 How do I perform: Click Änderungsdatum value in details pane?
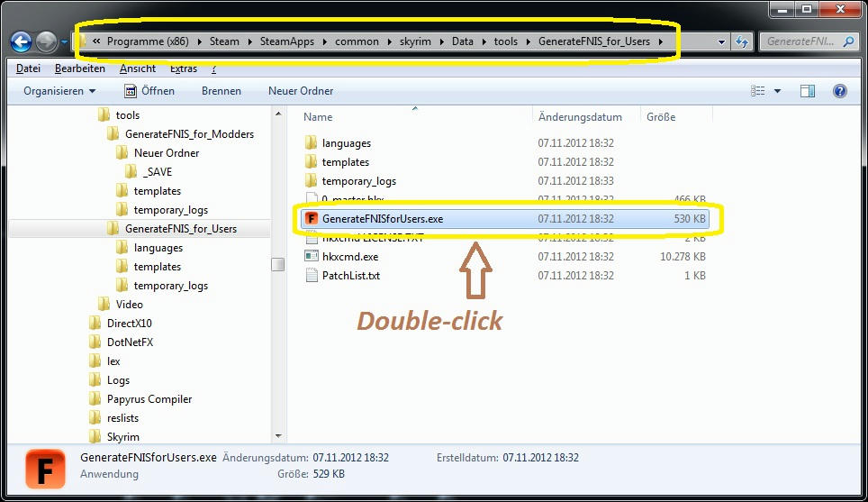click(351, 458)
